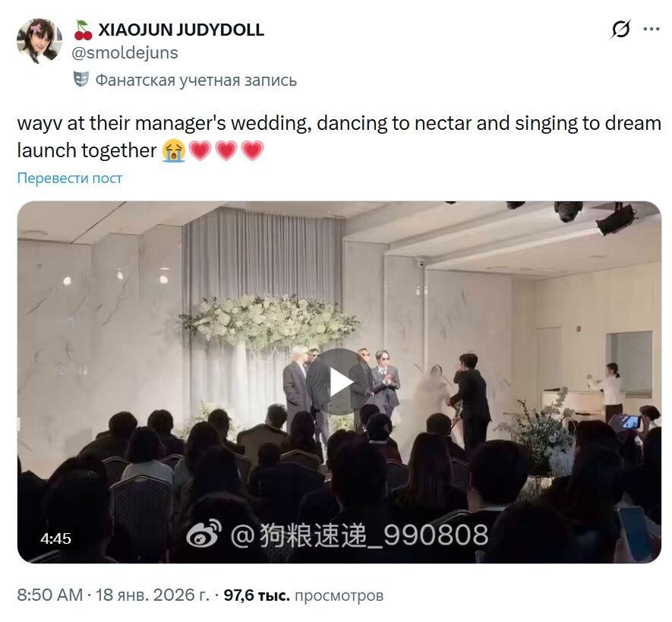Click Перевести пост to translate

coord(69,178)
